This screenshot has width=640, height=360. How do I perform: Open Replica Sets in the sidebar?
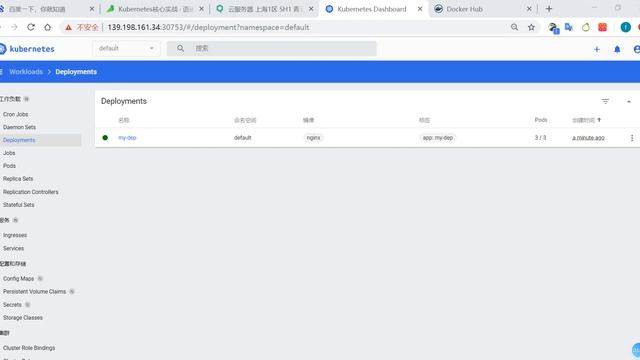tap(18, 179)
